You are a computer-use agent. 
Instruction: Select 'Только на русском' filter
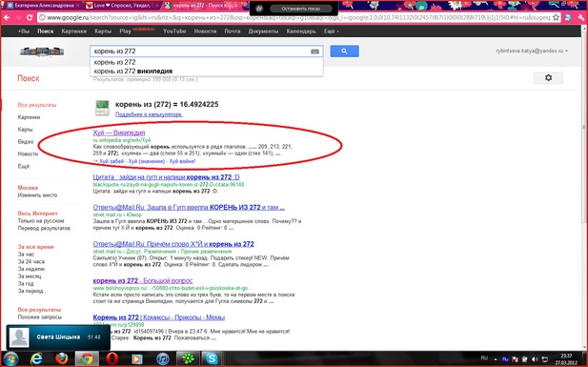click(x=41, y=220)
